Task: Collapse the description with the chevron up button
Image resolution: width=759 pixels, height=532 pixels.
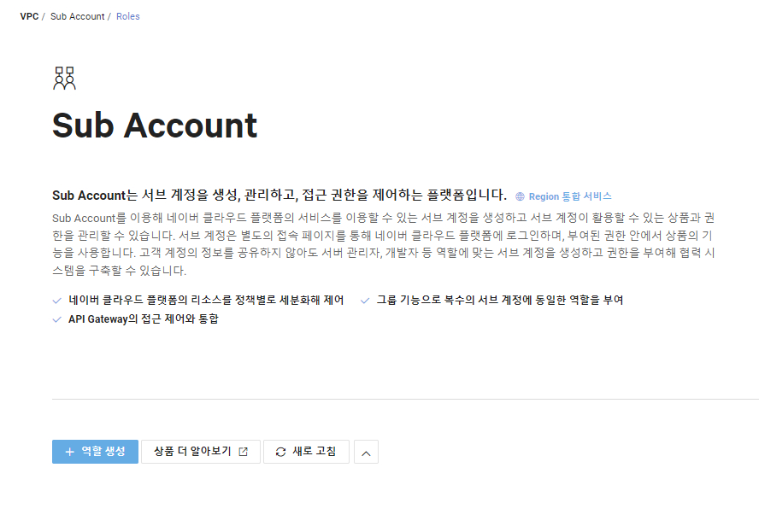Action: tap(366, 452)
